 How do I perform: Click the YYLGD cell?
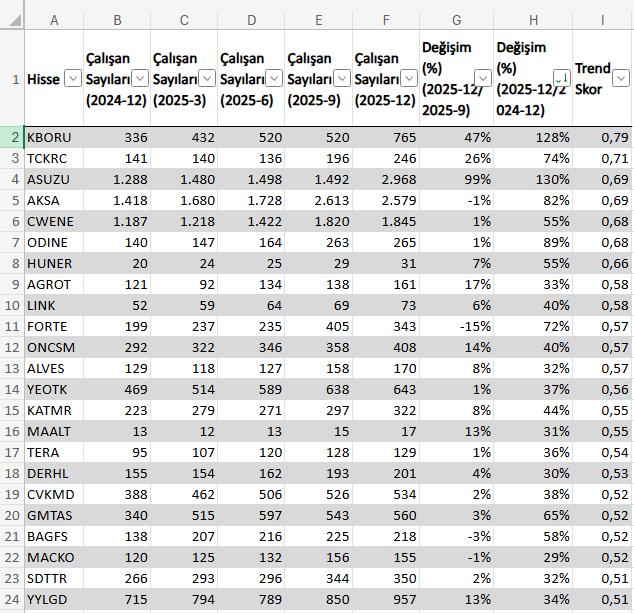(x=54, y=599)
